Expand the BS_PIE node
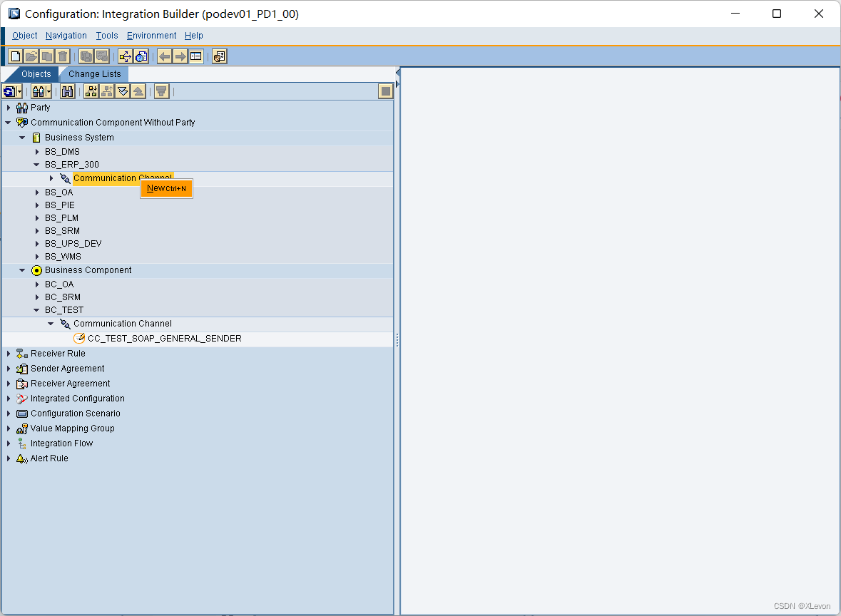 37,205
